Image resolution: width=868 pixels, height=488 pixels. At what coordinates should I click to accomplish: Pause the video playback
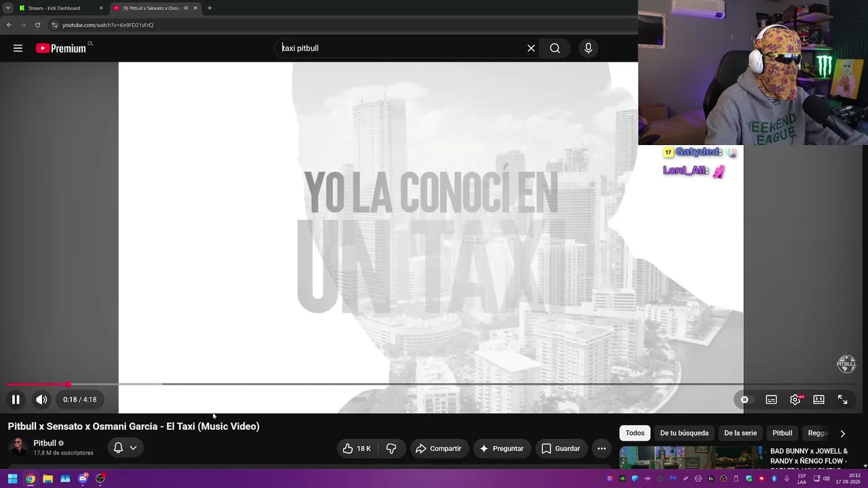coord(16,400)
